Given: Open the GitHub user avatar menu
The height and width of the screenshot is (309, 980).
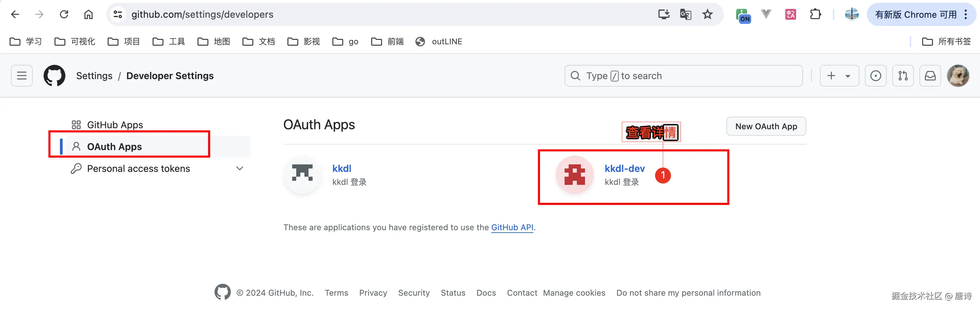Looking at the screenshot, I should 958,76.
